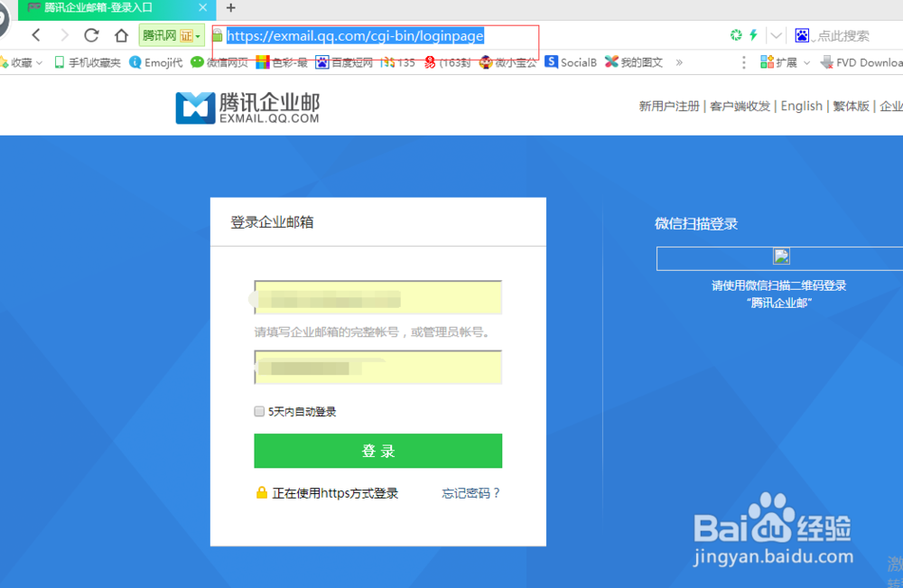The width and height of the screenshot is (903, 588).
Task: Open the 收藏 favorites bookmark menu
Action: pyautogui.click(x=22, y=62)
